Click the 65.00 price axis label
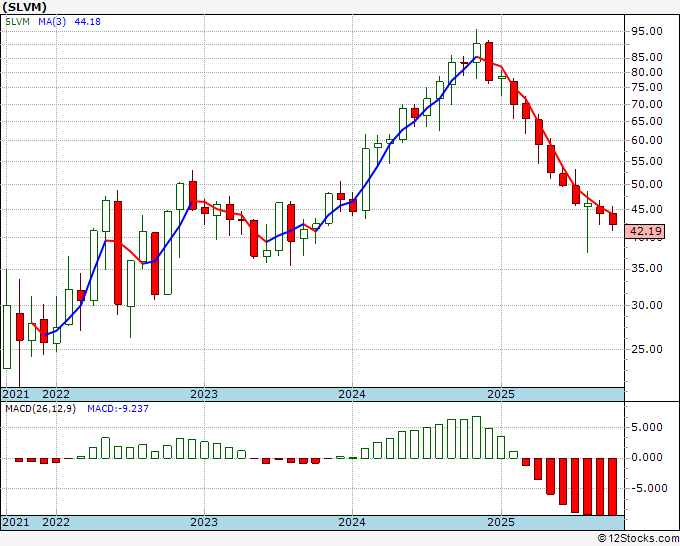Image resolution: width=680 pixels, height=546 pixels. coord(647,121)
